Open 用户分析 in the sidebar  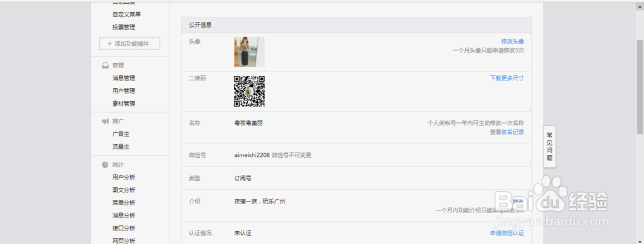pyautogui.click(x=124, y=177)
